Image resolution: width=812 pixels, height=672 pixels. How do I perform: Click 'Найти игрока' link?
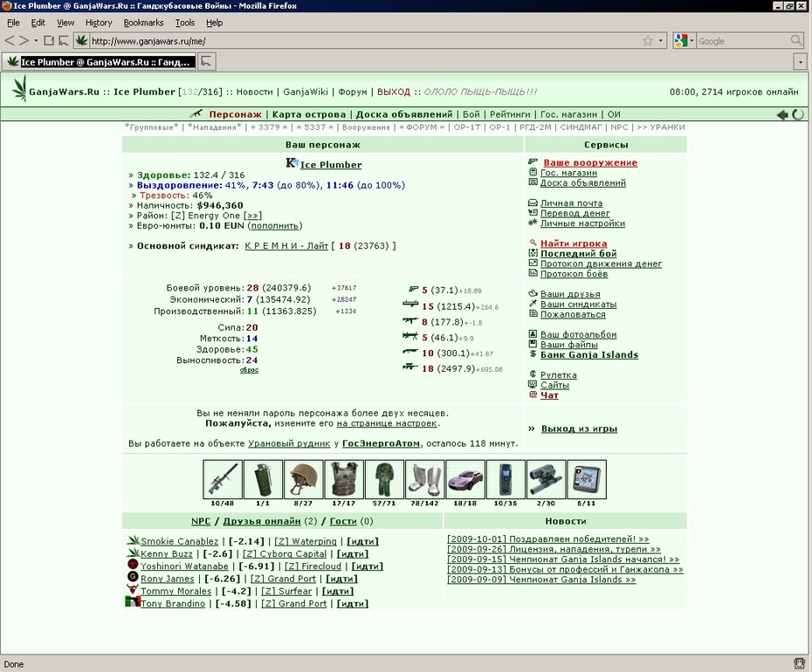574,243
